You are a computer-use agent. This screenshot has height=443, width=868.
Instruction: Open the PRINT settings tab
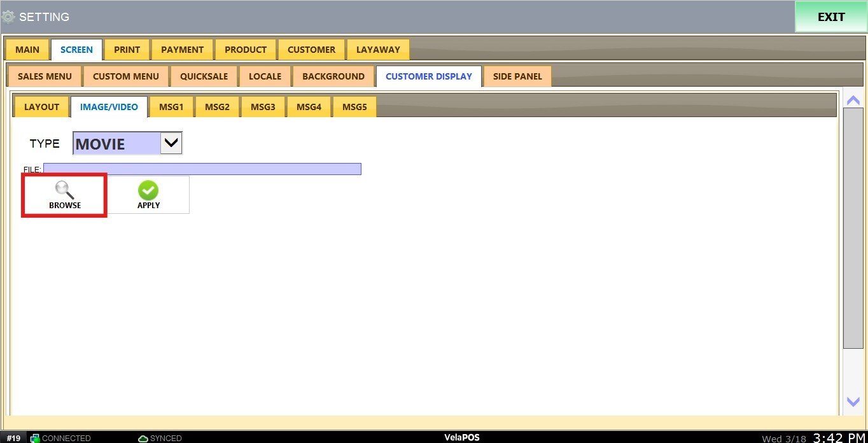coord(127,50)
